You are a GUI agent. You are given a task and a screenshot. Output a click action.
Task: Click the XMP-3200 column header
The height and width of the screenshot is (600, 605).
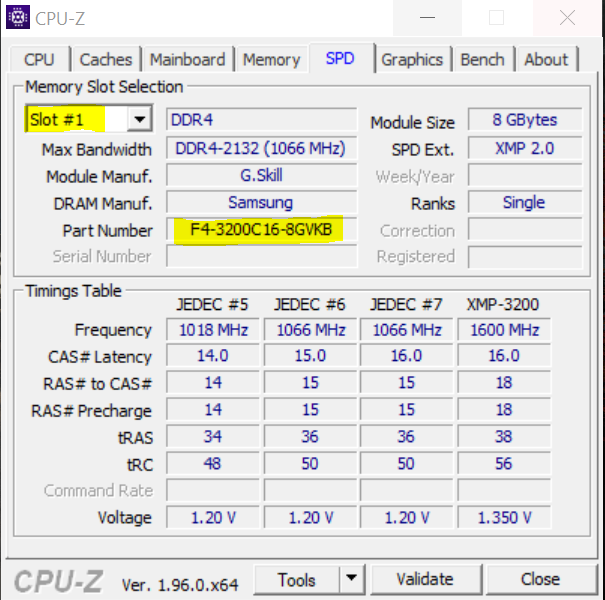click(503, 304)
